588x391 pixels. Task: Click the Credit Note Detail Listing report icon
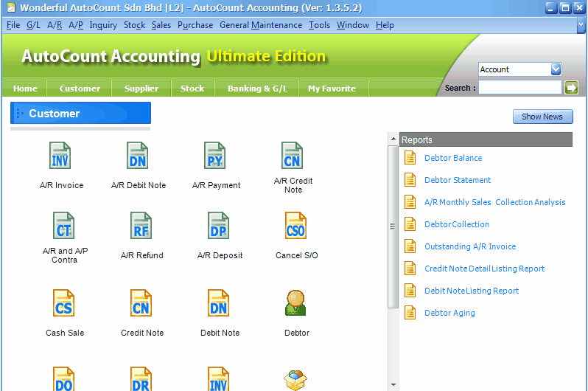(410, 269)
